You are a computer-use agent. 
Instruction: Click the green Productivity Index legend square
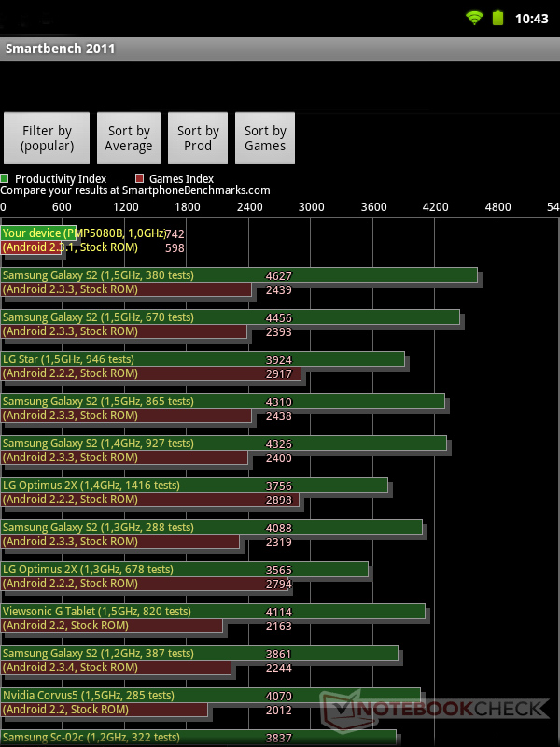click(x=5, y=178)
